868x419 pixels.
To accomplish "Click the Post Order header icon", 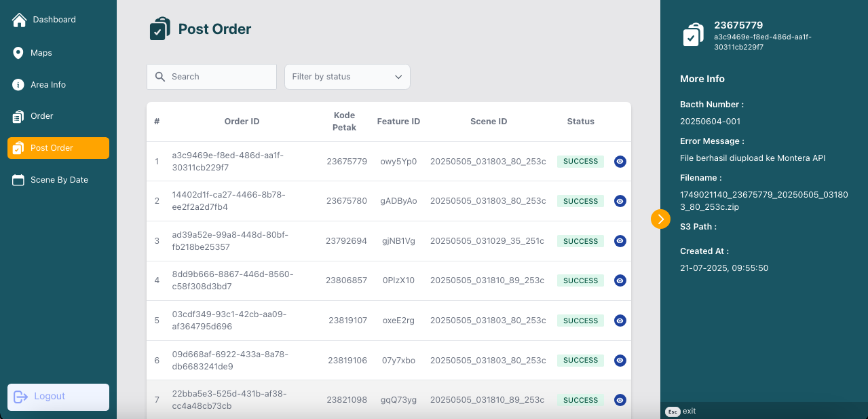I will 159,29.
